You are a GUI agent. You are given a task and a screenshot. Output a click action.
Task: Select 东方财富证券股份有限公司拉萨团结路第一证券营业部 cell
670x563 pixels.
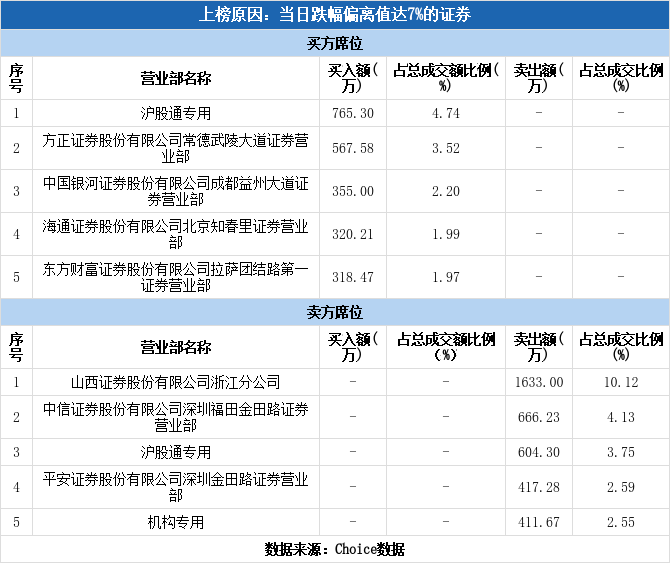pyautogui.click(x=176, y=277)
